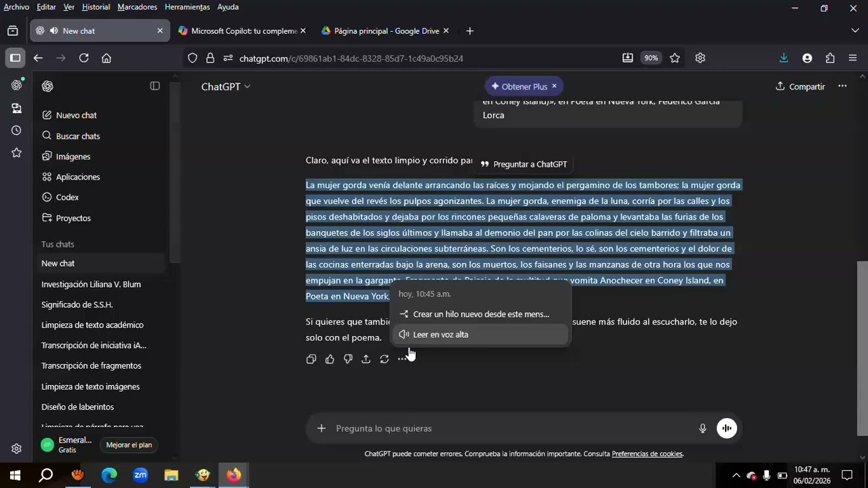
Task: Start voice mode with waveform button
Action: click(x=726, y=428)
